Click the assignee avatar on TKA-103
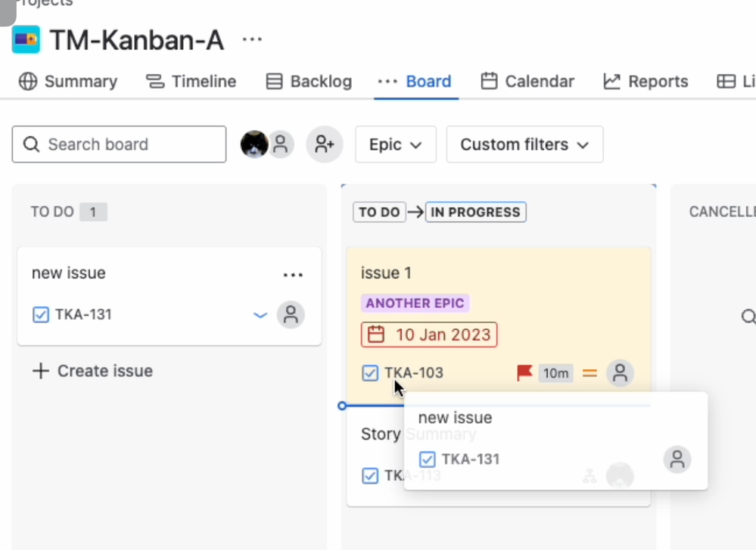Image resolution: width=756 pixels, height=550 pixels. pos(620,373)
